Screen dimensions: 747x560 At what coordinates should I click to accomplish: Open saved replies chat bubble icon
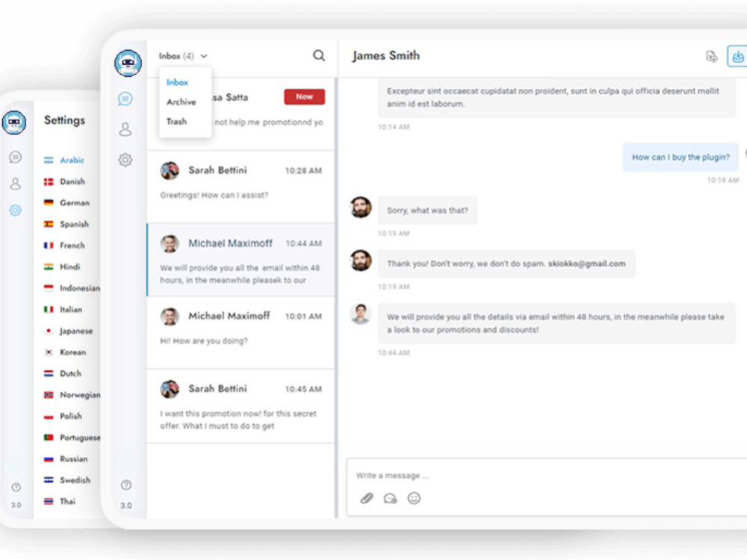(x=390, y=498)
